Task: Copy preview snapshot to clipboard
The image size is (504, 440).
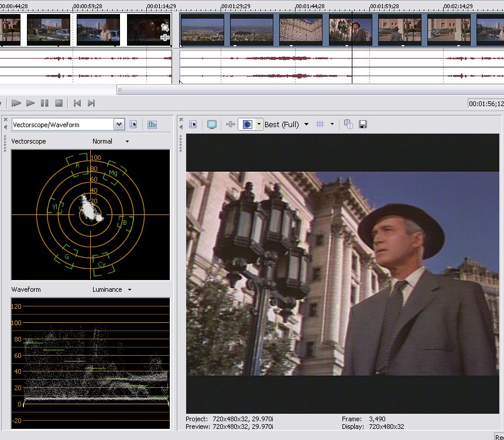Action: [348, 124]
